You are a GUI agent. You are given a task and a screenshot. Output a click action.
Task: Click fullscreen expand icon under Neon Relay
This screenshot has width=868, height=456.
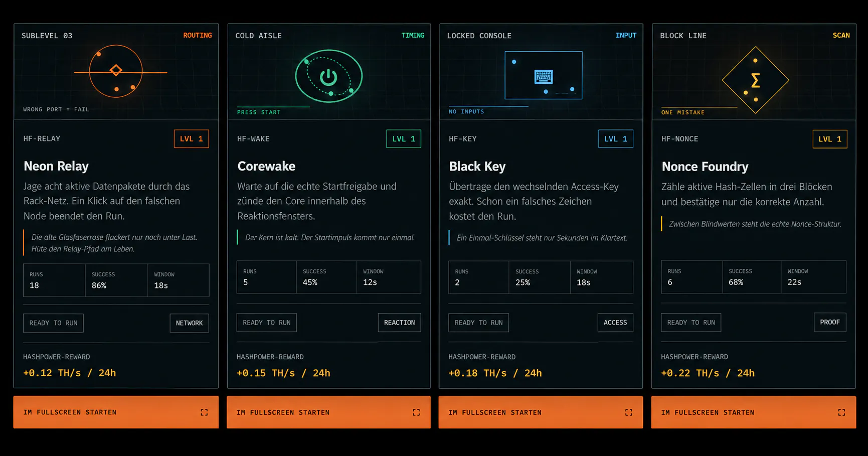204,412
